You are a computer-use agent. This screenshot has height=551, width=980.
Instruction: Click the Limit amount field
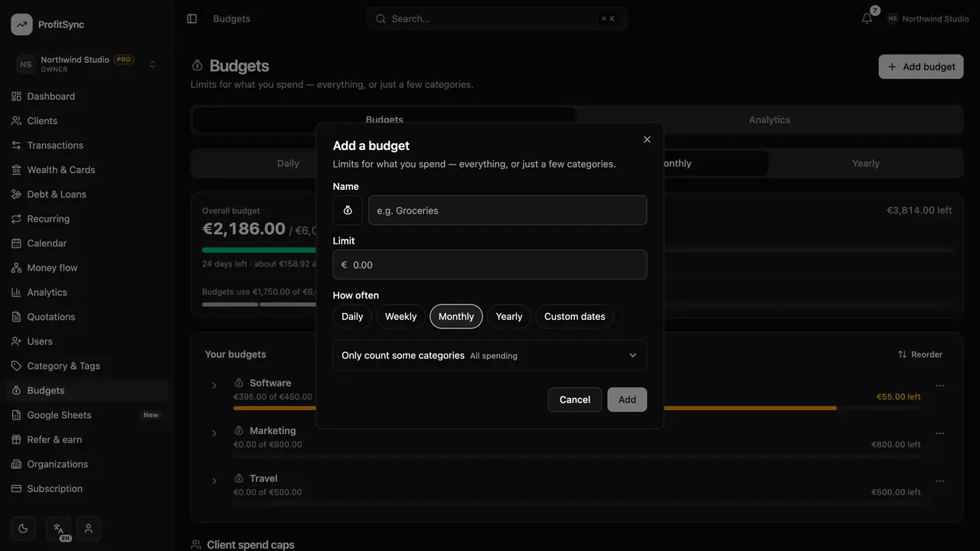click(490, 265)
